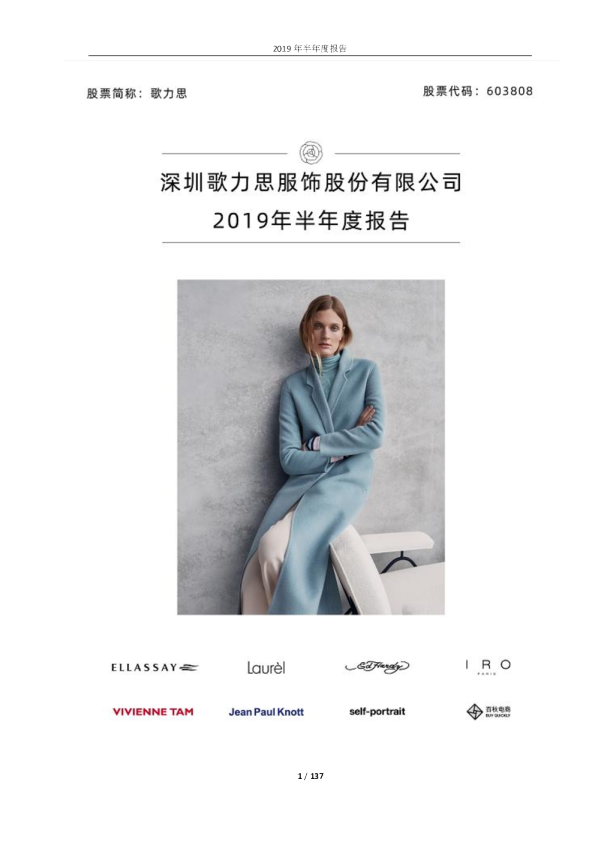Click the page number 1 / 137
The image size is (595, 842).
pyautogui.click(x=311, y=776)
